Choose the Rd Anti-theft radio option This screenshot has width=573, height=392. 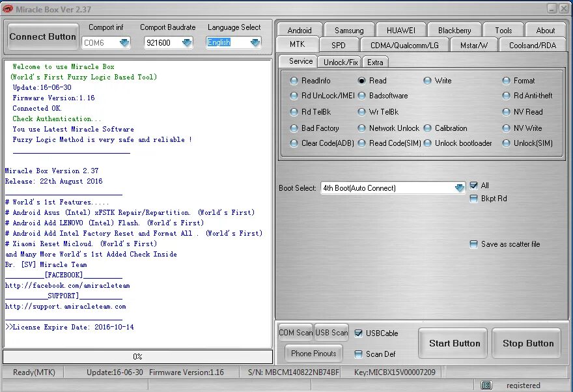click(x=527, y=96)
